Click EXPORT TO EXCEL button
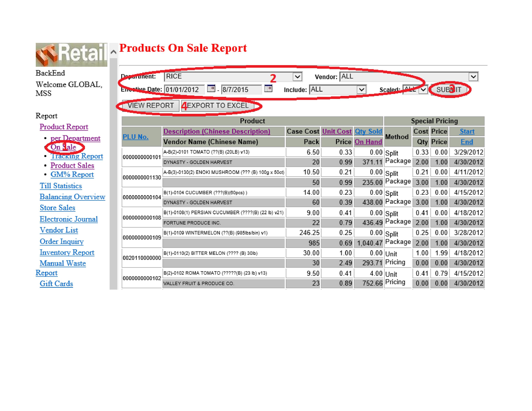This screenshot has width=532, height=411. point(217,106)
